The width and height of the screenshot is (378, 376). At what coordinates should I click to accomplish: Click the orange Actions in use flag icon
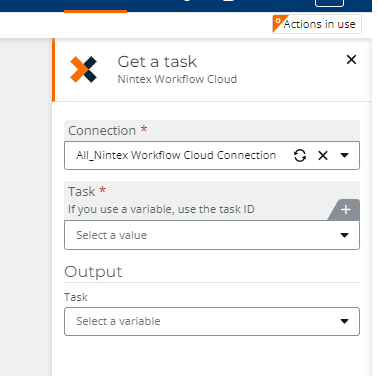(278, 23)
